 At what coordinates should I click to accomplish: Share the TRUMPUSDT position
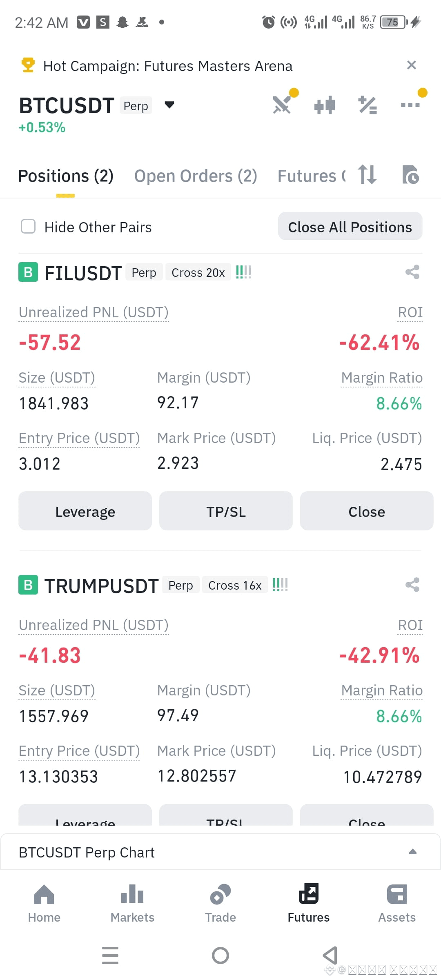(412, 585)
